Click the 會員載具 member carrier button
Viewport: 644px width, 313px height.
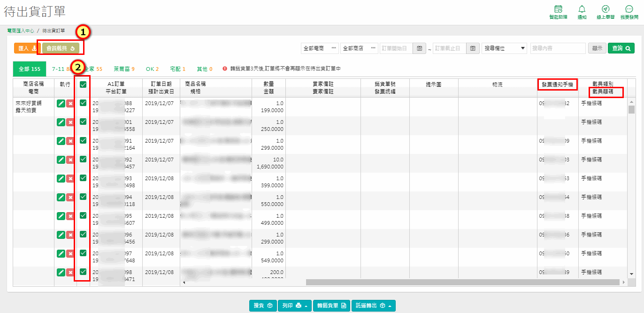[x=61, y=48]
